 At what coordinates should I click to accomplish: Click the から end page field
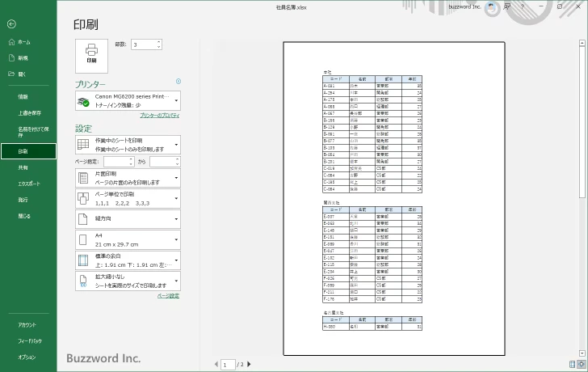(x=162, y=162)
